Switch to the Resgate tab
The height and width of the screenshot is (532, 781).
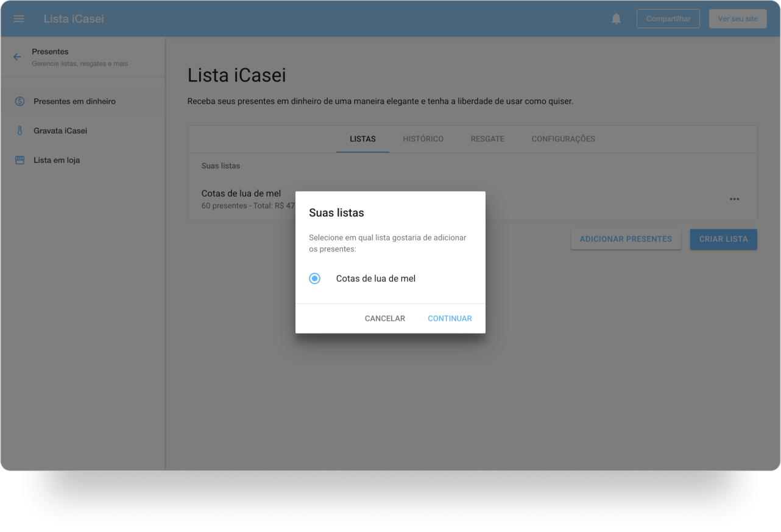point(487,139)
